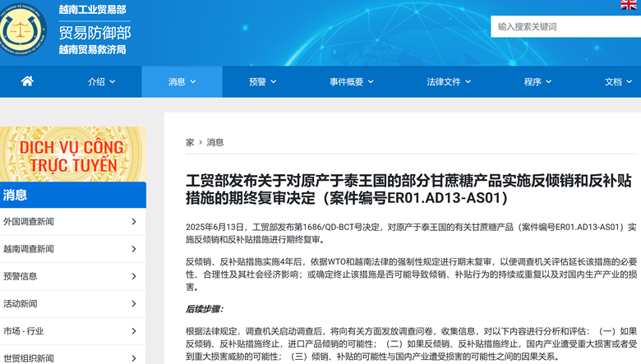The height and width of the screenshot is (364, 641).
Task: Click the article headline about 甘蔗糖产品
Action: (408, 189)
